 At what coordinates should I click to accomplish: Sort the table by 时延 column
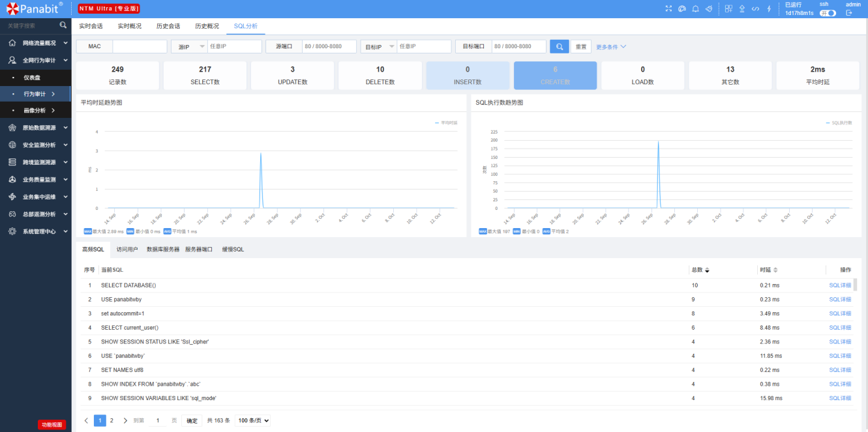click(775, 270)
